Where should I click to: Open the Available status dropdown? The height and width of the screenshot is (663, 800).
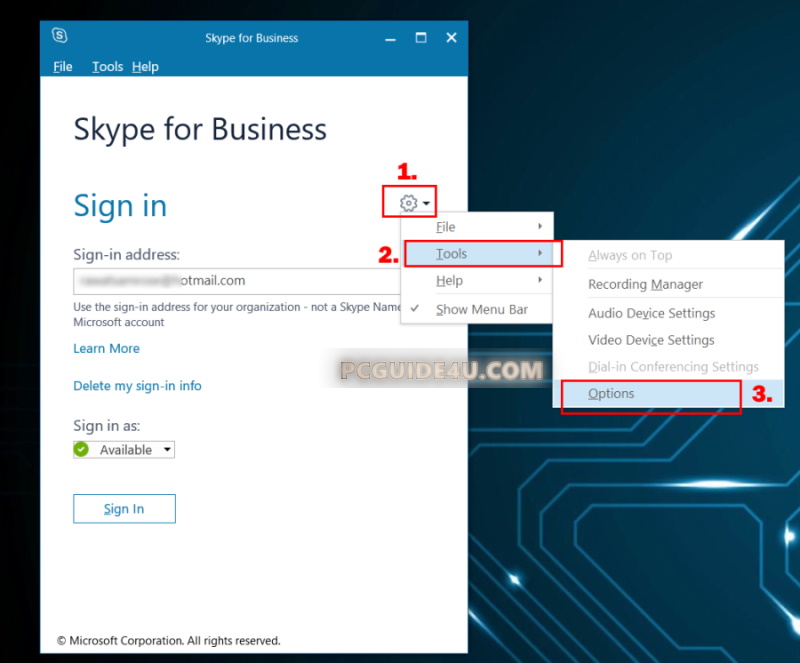pos(166,450)
